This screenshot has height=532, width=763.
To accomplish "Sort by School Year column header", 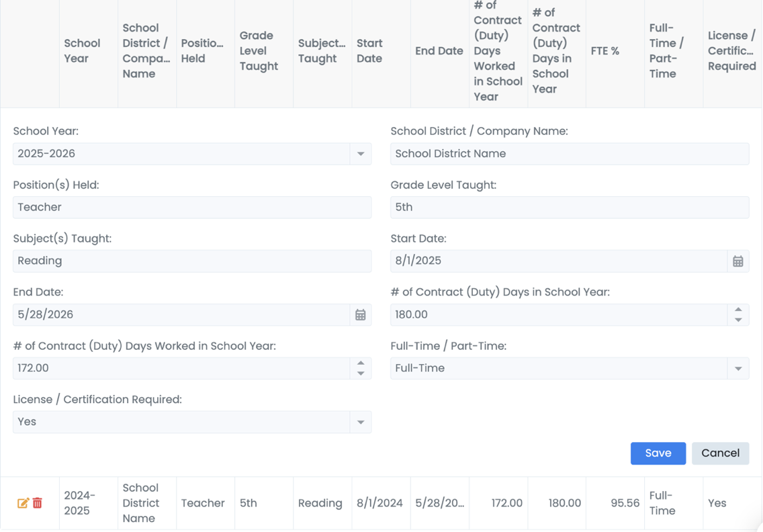I will point(82,51).
